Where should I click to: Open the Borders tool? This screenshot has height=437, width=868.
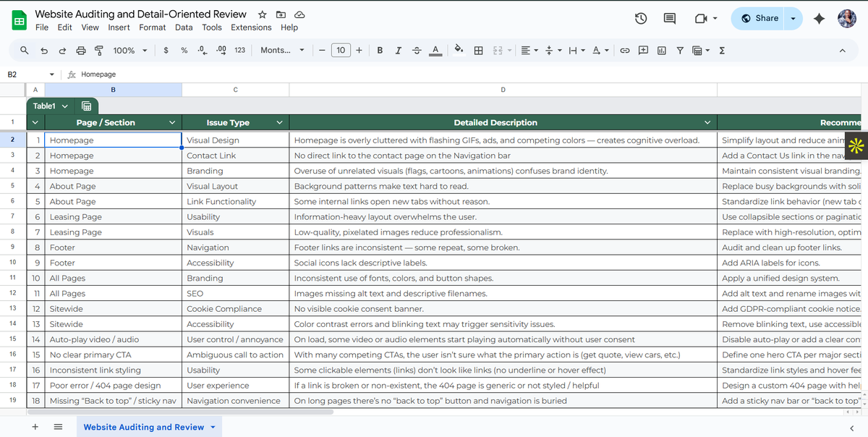tap(478, 51)
